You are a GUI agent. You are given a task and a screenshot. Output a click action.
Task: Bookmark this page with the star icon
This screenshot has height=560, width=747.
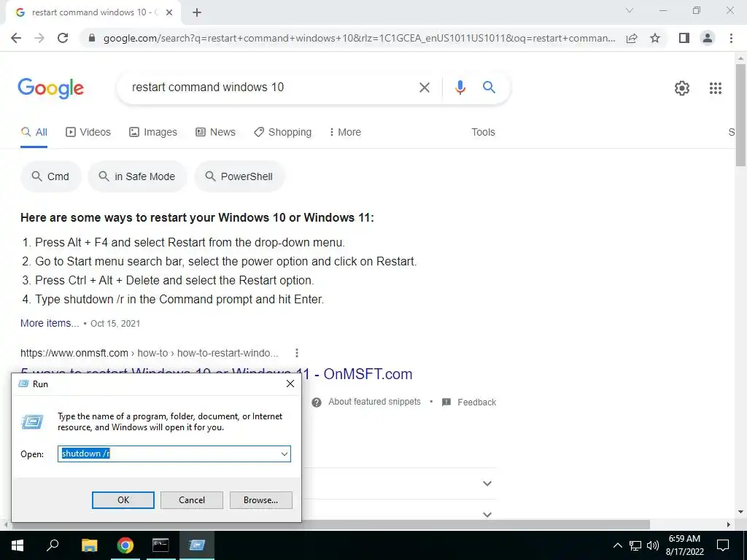point(655,38)
